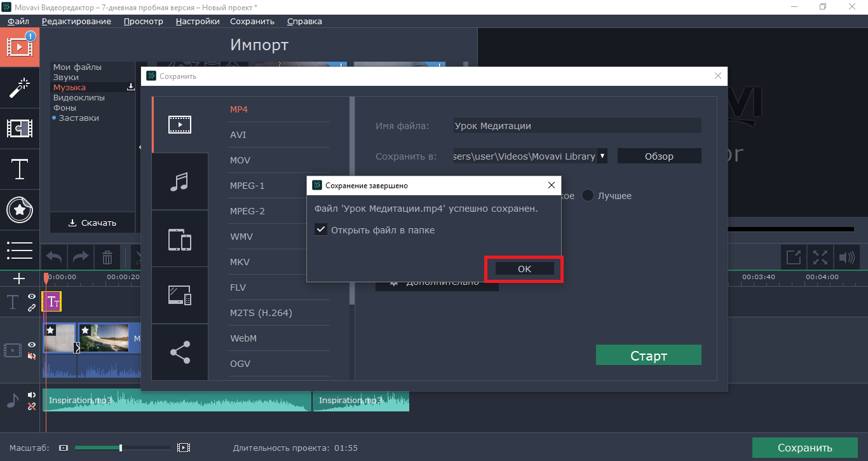The height and width of the screenshot is (461, 868).
Task: Select audio export tab with music note
Action: click(179, 182)
